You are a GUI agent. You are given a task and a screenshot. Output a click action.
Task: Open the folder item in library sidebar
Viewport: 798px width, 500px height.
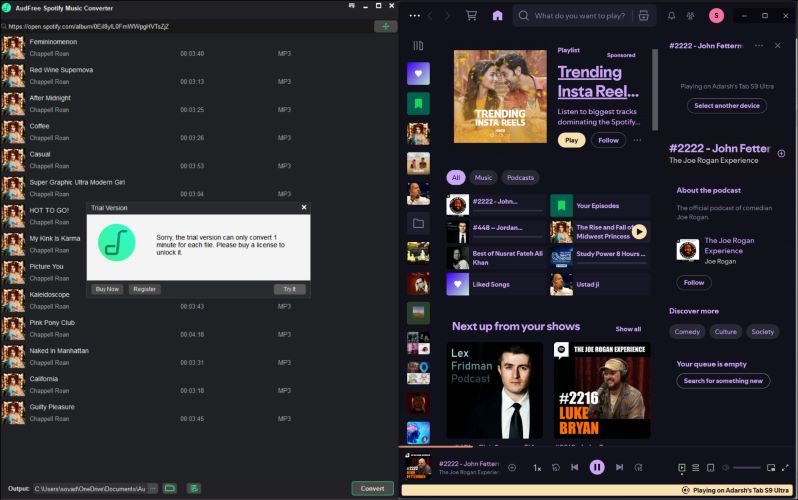(418, 224)
